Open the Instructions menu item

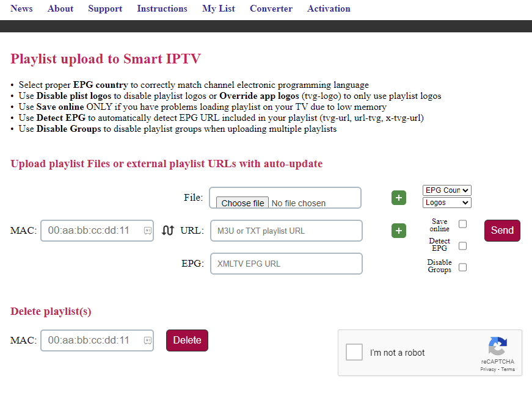(162, 9)
